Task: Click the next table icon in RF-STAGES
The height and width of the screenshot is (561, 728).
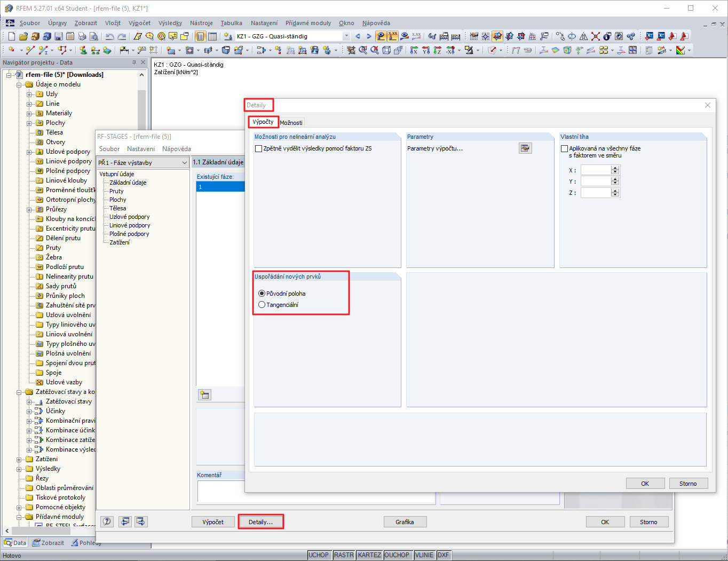Action: point(141,522)
